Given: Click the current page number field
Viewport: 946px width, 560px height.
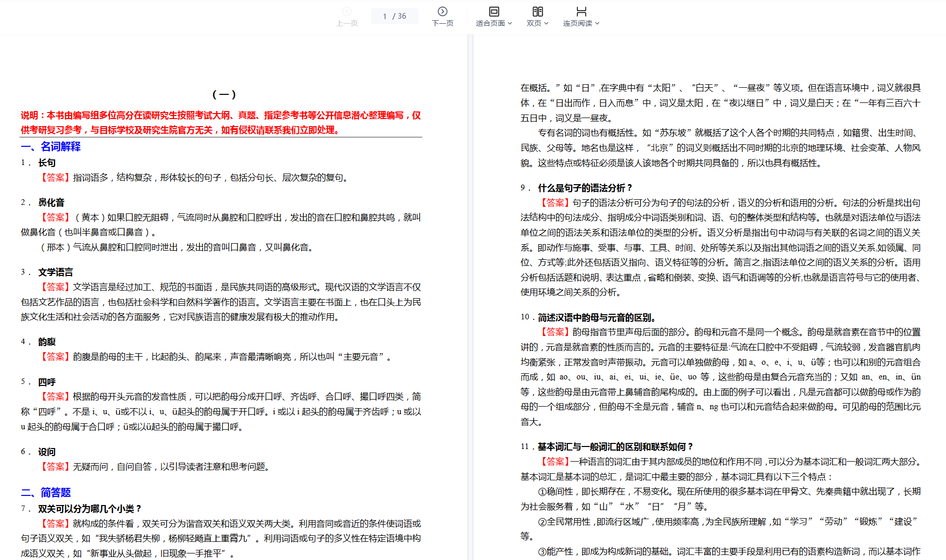Looking at the screenshot, I should click(385, 16).
